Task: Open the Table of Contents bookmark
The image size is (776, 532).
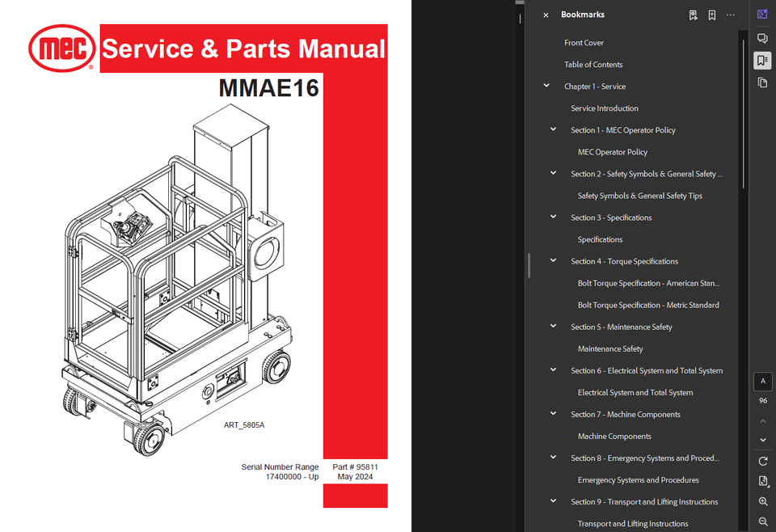Action: [x=593, y=64]
